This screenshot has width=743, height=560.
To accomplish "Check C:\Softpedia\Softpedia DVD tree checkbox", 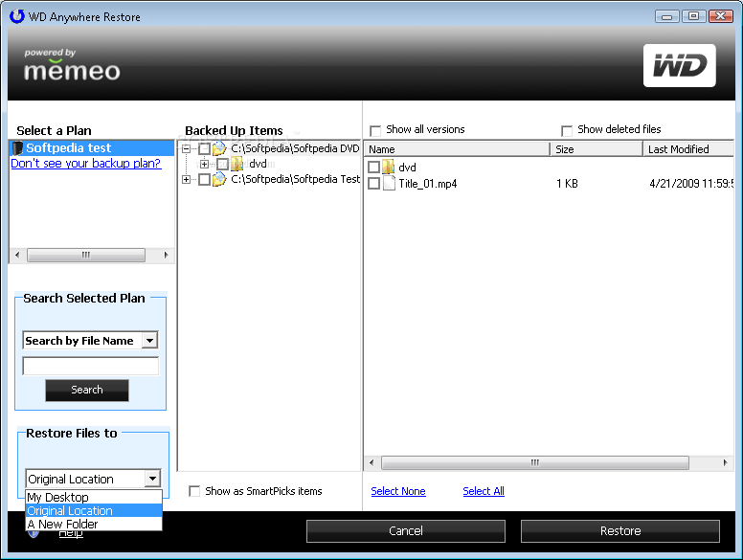I will pos(204,148).
